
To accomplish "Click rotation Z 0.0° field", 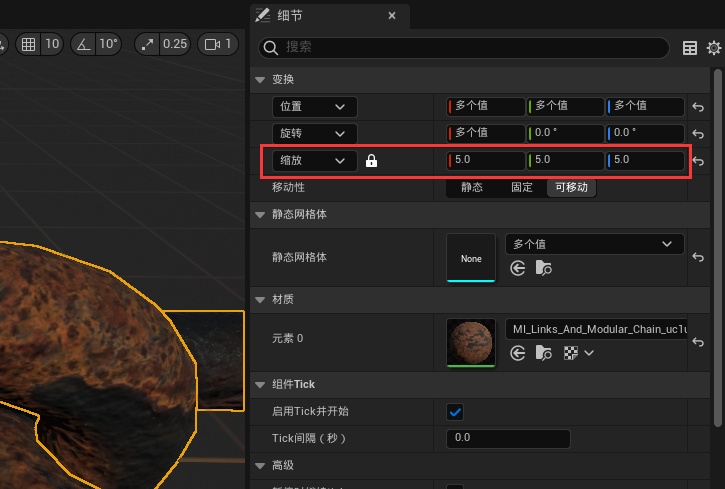I will click(645, 133).
